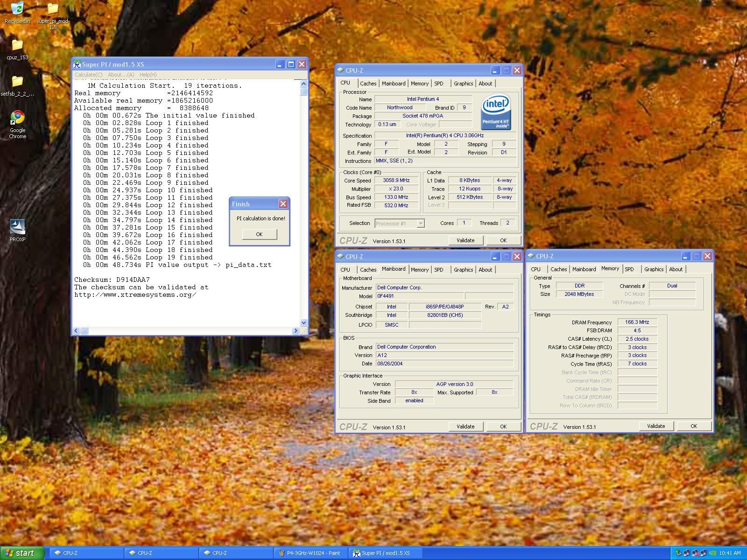Open the Calculate(C) menu in Super PI

88,75
